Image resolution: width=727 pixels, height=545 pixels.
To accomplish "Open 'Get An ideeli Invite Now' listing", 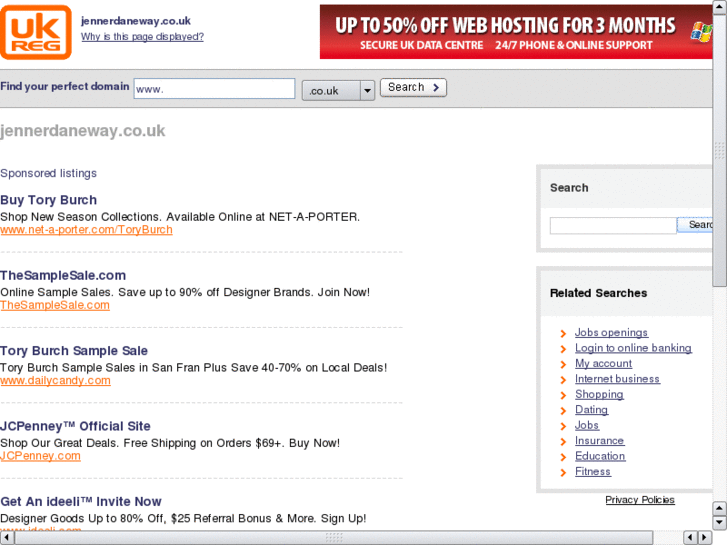I will (81, 501).
